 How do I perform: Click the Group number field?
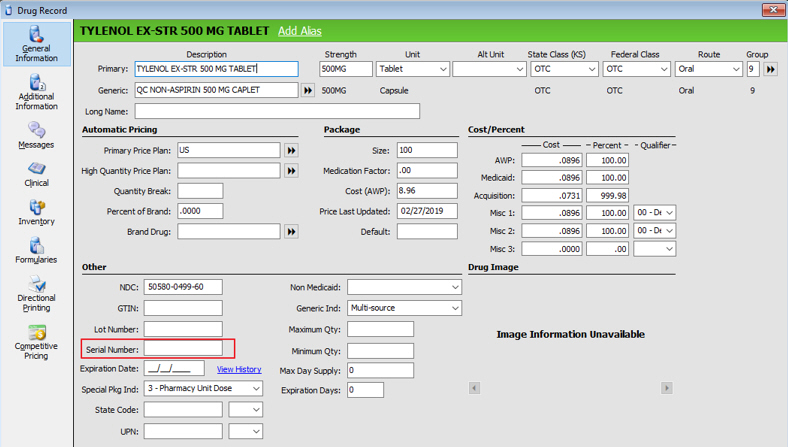(x=753, y=69)
